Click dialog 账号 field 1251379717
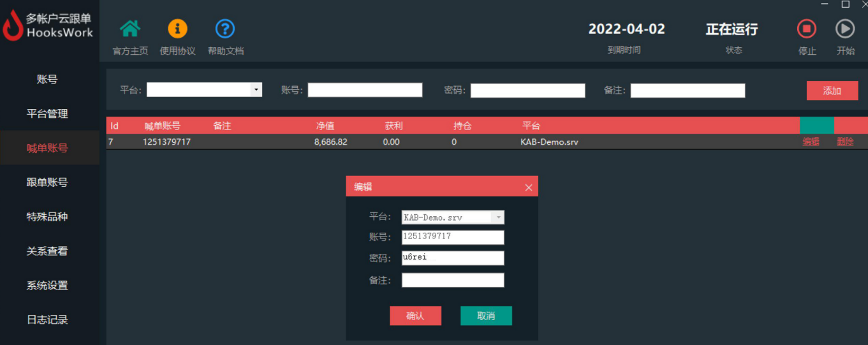This screenshot has width=868, height=345. (x=453, y=237)
